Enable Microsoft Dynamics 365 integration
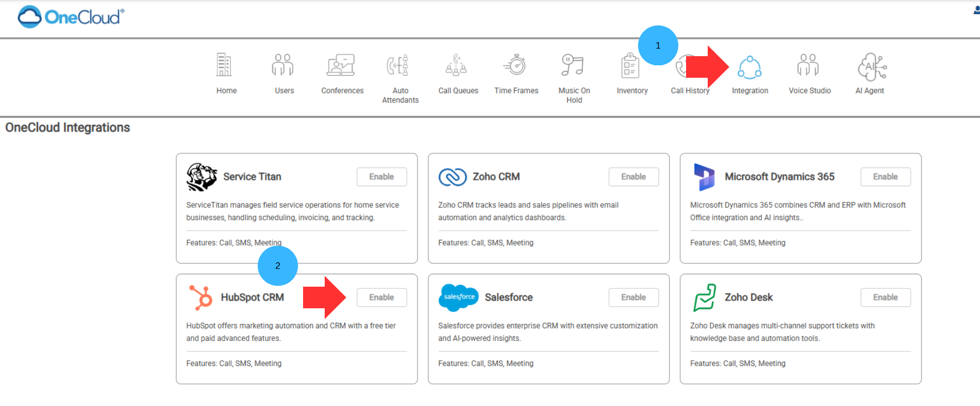The image size is (980, 406). (885, 177)
